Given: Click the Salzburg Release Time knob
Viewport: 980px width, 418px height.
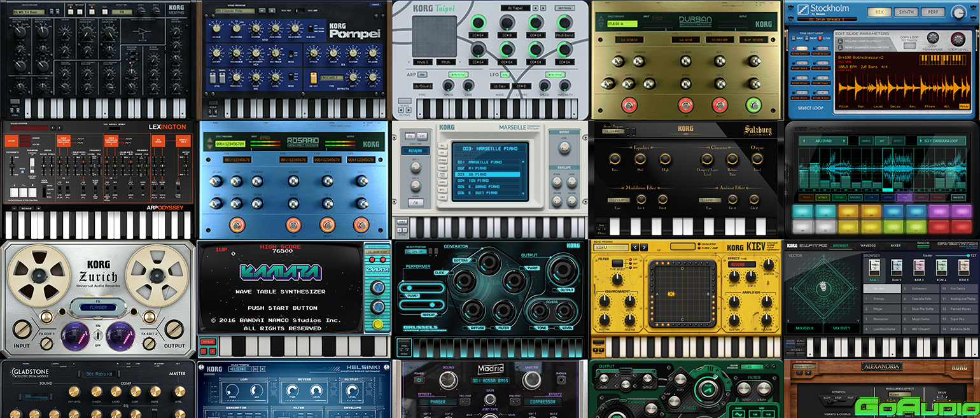Looking at the screenshot, I should pos(732,159).
